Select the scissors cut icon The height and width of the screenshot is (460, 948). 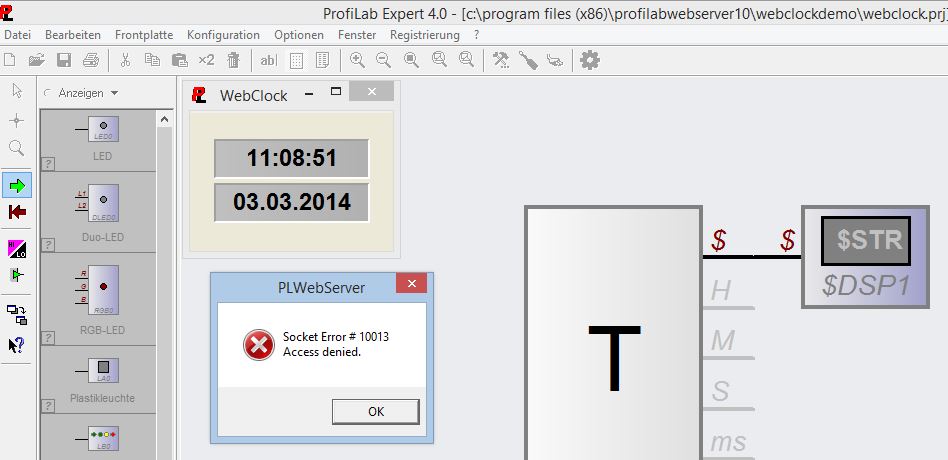125,60
